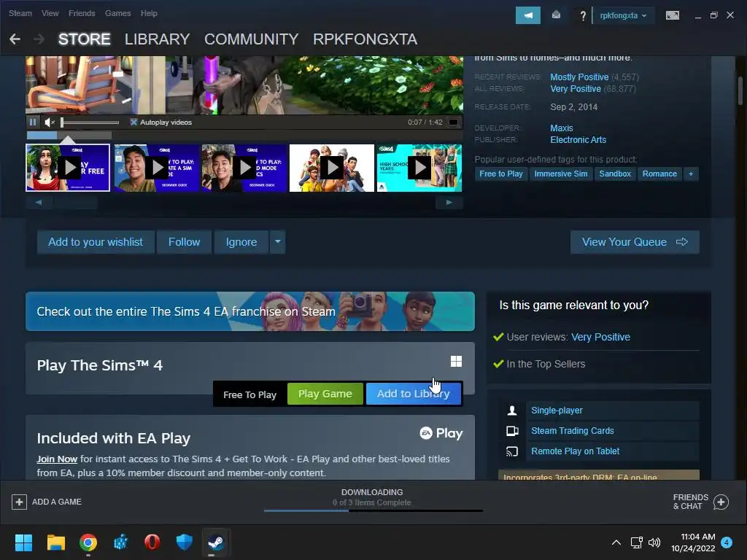Open Mostly Positive recent reviews

[x=579, y=77]
